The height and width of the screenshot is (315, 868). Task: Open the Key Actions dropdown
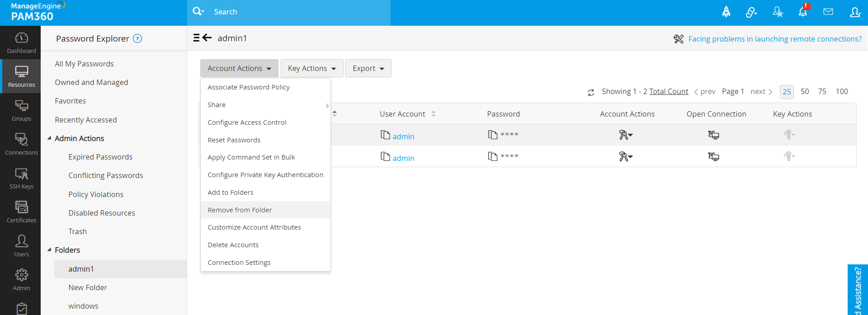tap(312, 68)
